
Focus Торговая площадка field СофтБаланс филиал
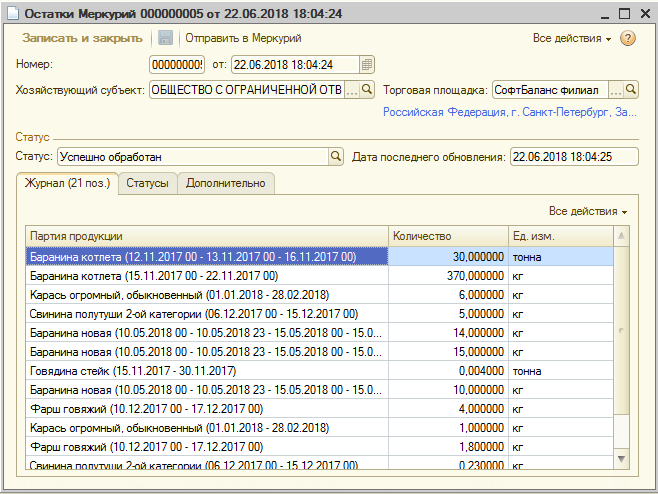(550, 89)
